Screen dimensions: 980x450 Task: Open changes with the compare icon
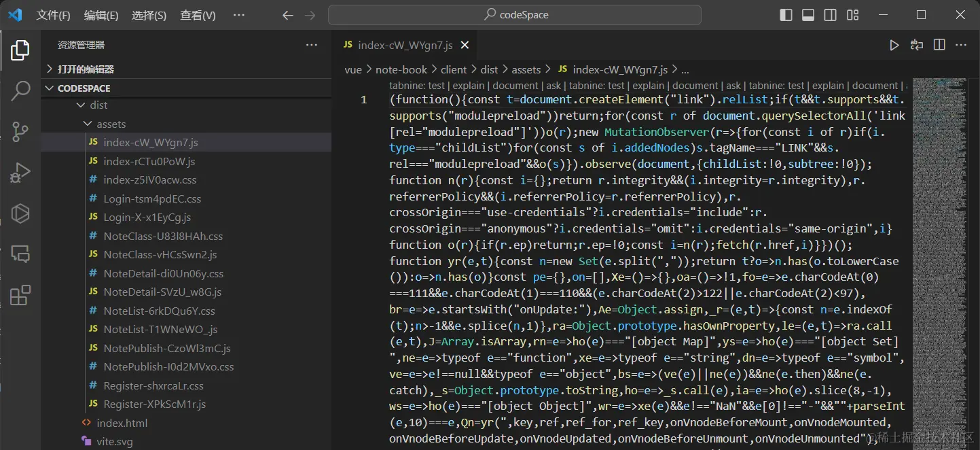[x=917, y=45]
